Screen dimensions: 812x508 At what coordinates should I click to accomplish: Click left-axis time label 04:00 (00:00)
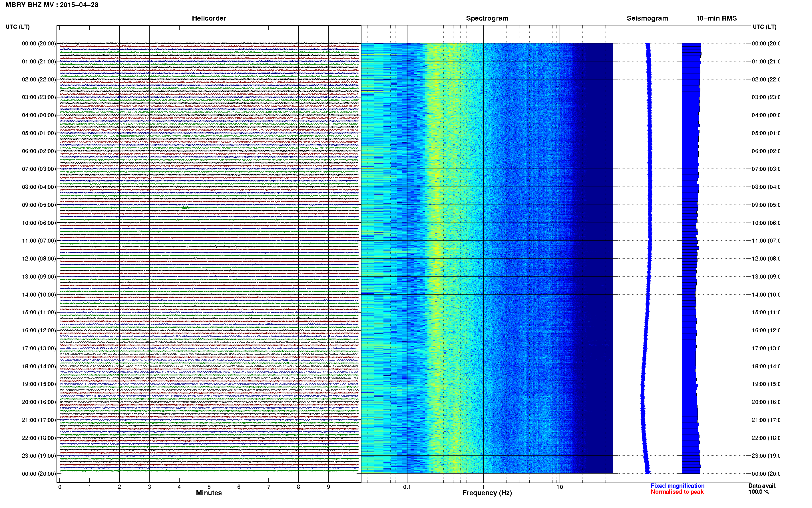pos(39,115)
